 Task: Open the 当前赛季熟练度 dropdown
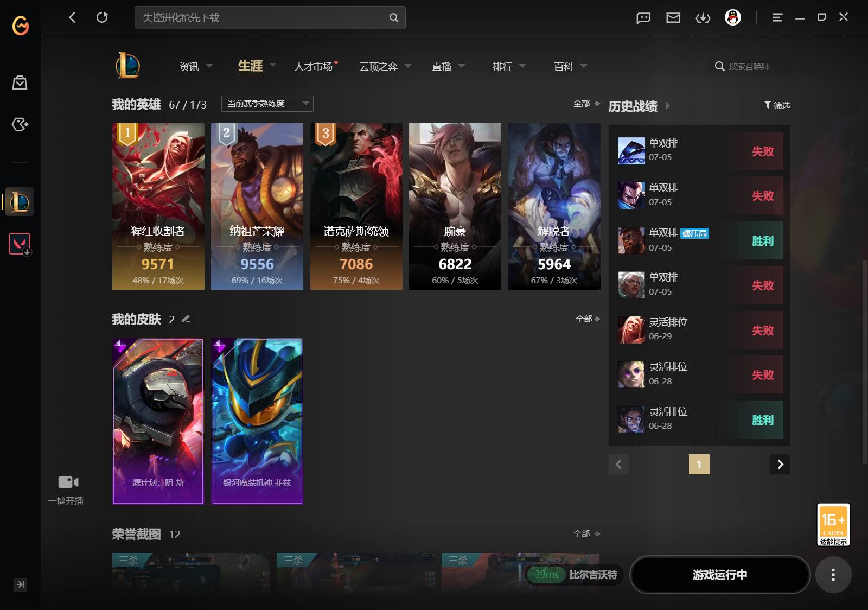point(267,104)
